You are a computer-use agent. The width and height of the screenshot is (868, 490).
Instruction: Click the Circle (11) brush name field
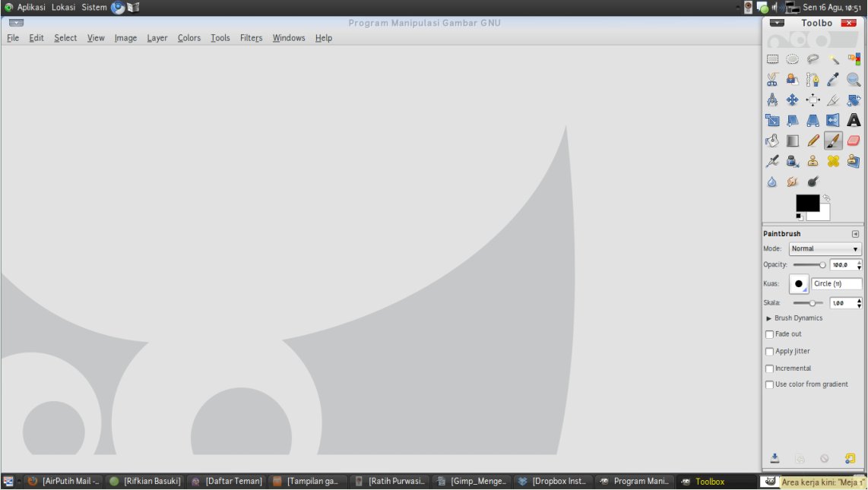(x=836, y=284)
